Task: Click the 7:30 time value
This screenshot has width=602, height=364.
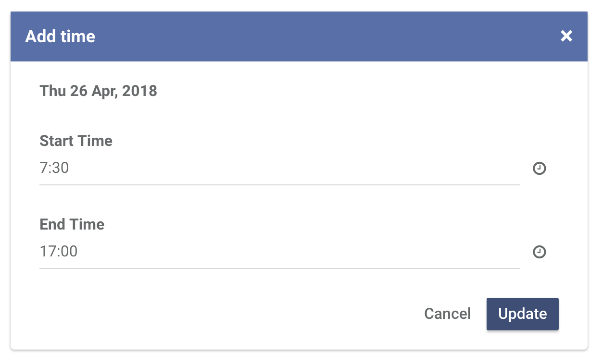Action: pos(54,168)
